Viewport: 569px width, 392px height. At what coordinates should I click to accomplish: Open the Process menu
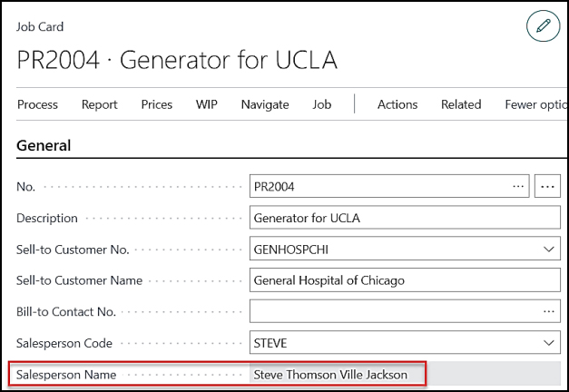click(x=37, y=104)
